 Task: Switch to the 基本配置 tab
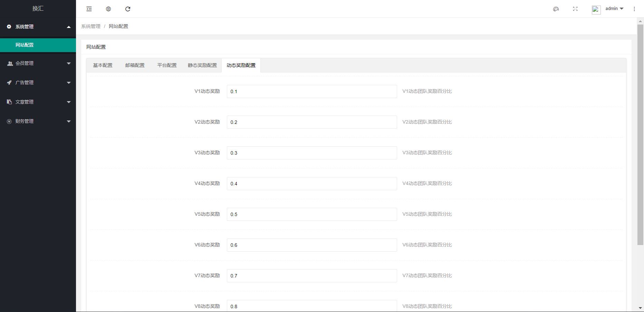(x=103, y=65)
